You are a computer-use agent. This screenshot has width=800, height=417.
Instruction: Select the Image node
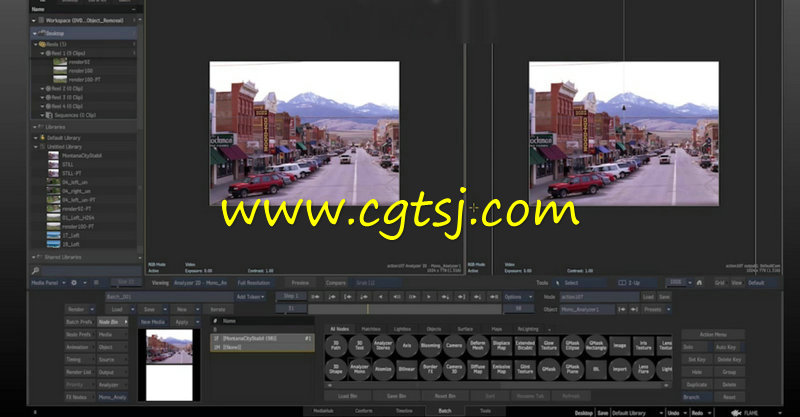coord(619,346)
